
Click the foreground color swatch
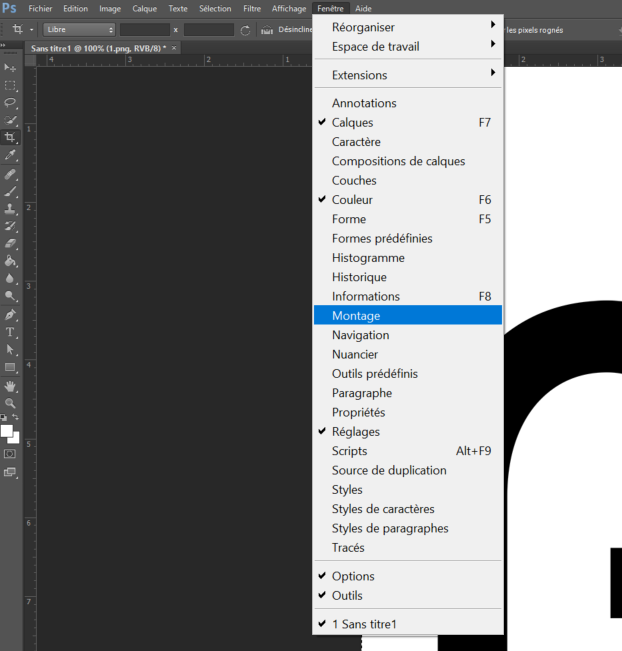click(x=6, y=431)
